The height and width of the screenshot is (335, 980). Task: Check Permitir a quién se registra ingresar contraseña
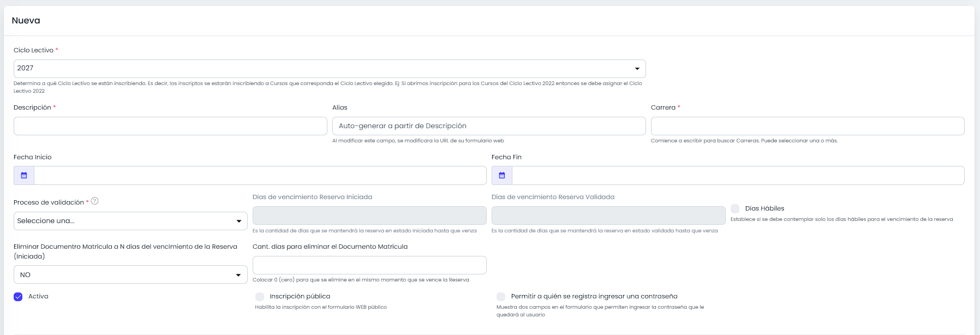pos(501,297)
